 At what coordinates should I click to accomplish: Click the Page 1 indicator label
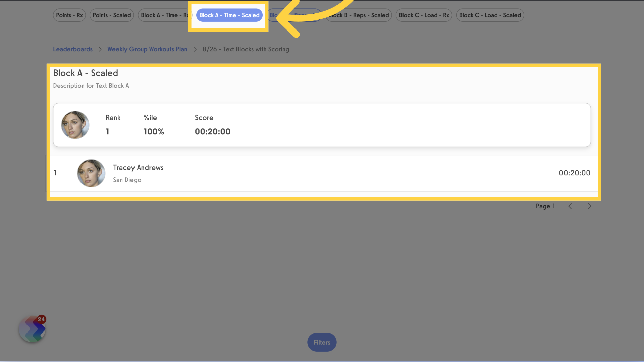click(545, 206)
